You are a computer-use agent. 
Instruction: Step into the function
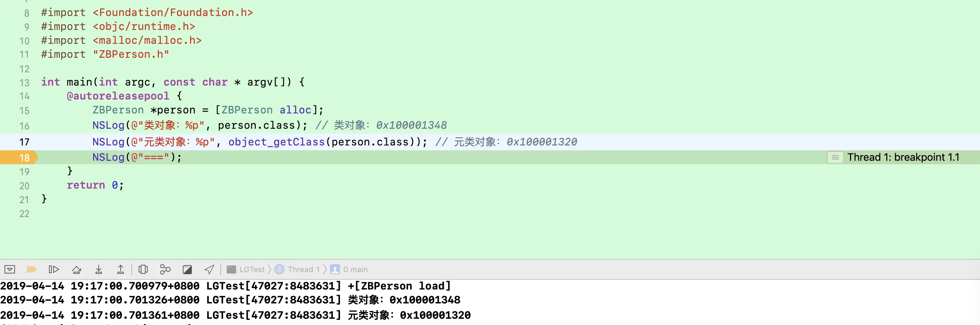pos(99,270)
